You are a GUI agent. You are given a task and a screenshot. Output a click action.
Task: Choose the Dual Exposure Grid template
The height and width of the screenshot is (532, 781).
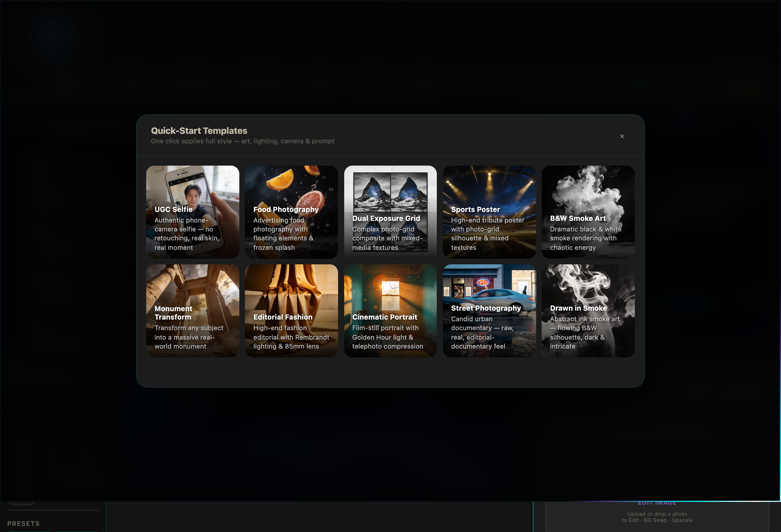[390, 212]
